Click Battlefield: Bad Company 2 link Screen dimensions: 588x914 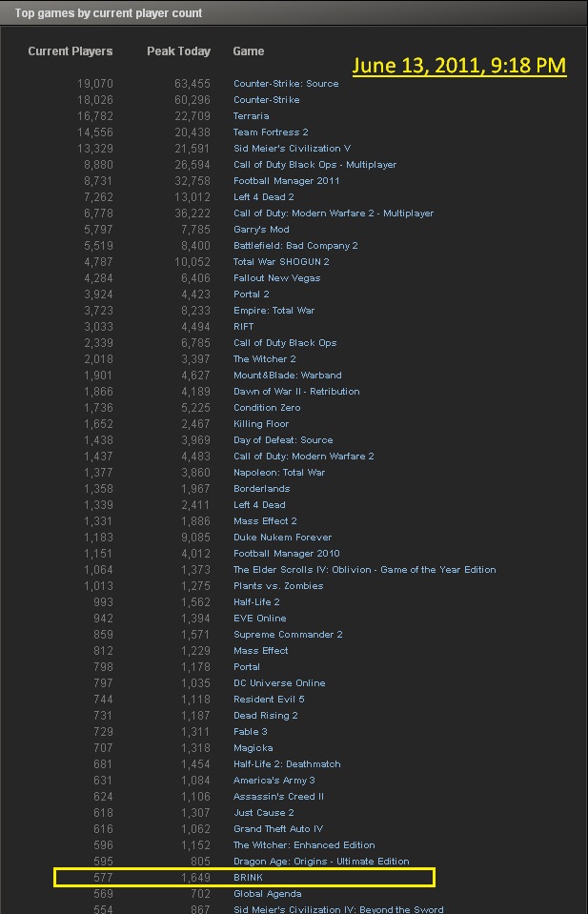click(x=295, y=246)
